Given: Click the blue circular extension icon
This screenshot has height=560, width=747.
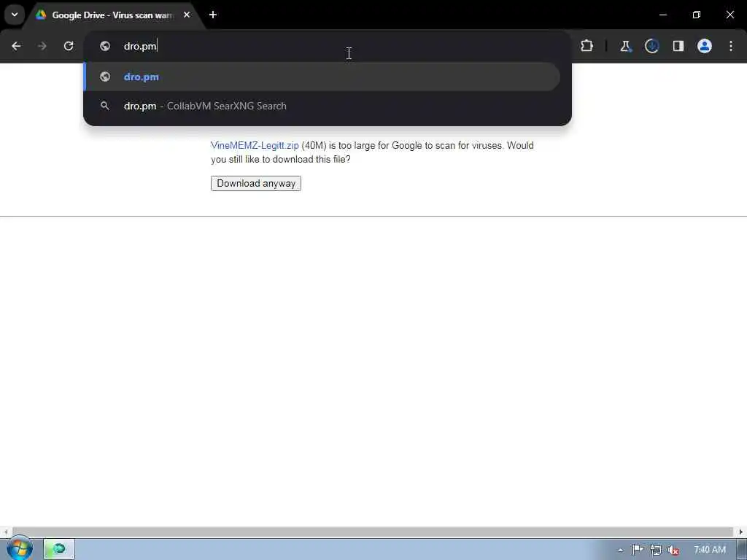Looking at the screenshot, I should click(x=651, y=46).
